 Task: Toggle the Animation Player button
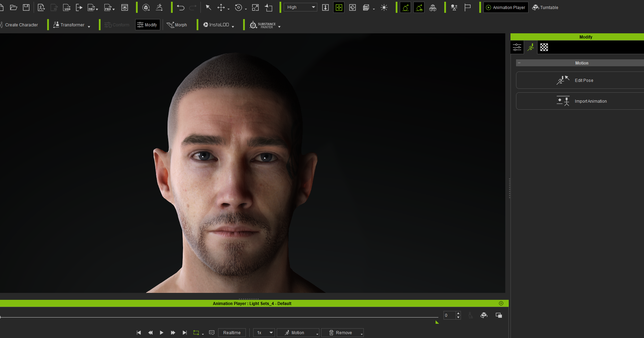[x=506, y=7]
